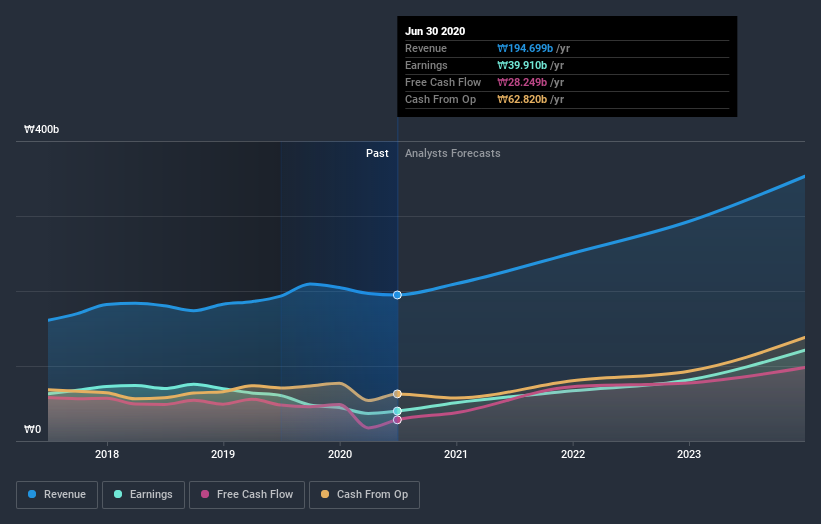
Task: Toggle the Cash From Op legend series
Action: (364, 495)
